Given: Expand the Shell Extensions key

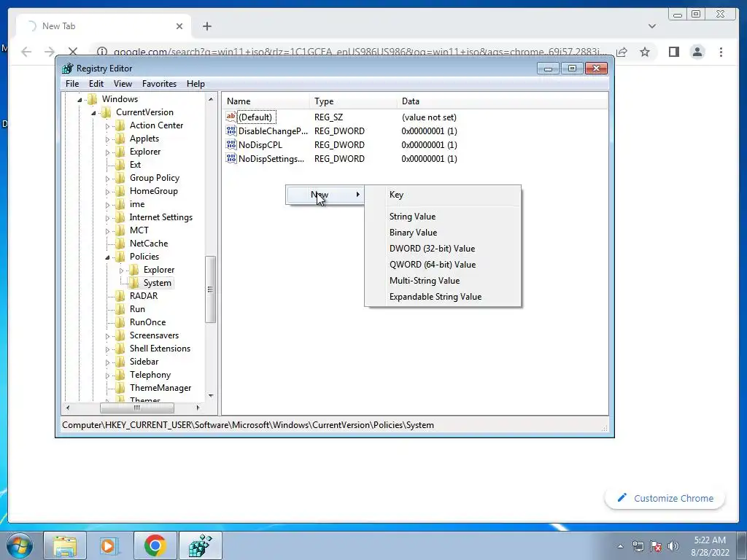Looking at the screenshot, I should (x=107, y=349).
